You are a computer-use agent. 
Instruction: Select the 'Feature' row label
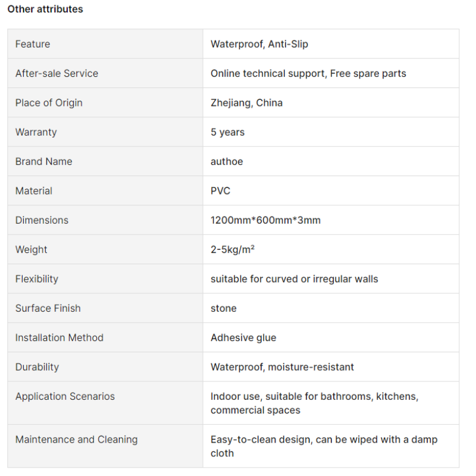[33, 44]
